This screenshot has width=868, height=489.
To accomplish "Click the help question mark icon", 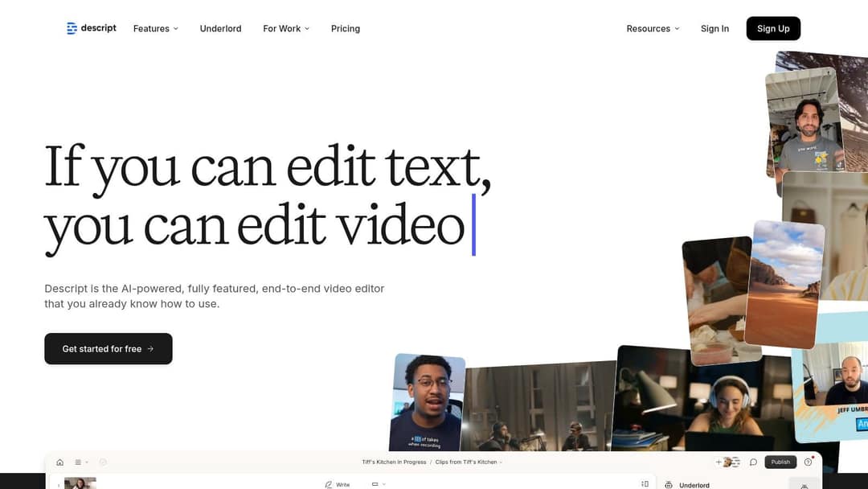I will (x=808, y=462).
